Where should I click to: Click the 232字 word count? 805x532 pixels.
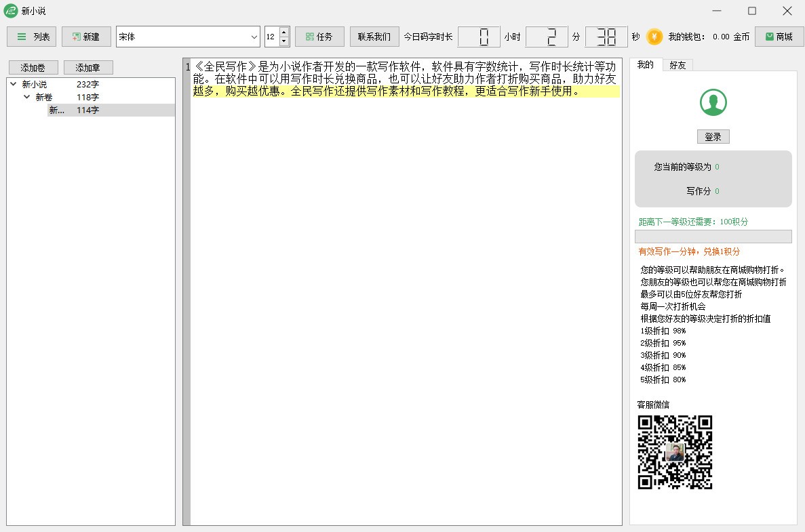click(87, 84)
